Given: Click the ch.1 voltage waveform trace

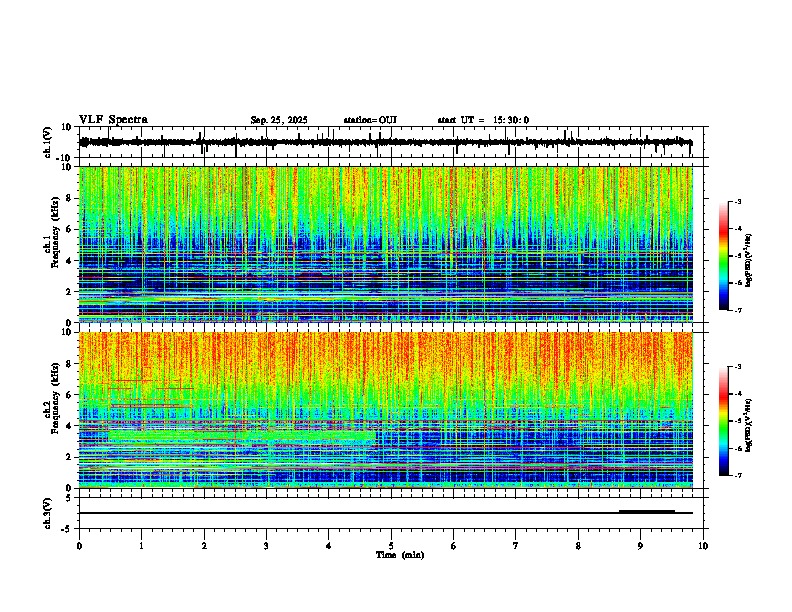Looking at the screenshot, I should 385,142.
